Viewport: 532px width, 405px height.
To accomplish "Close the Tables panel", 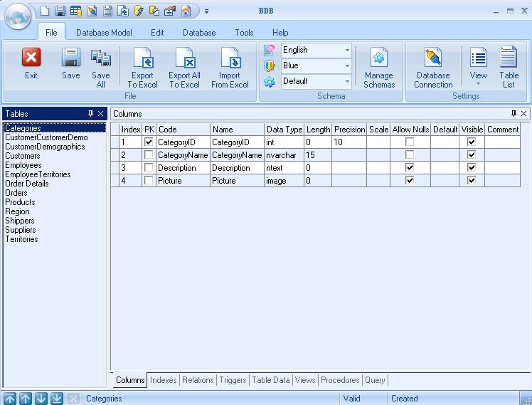I will pos(101,113).
